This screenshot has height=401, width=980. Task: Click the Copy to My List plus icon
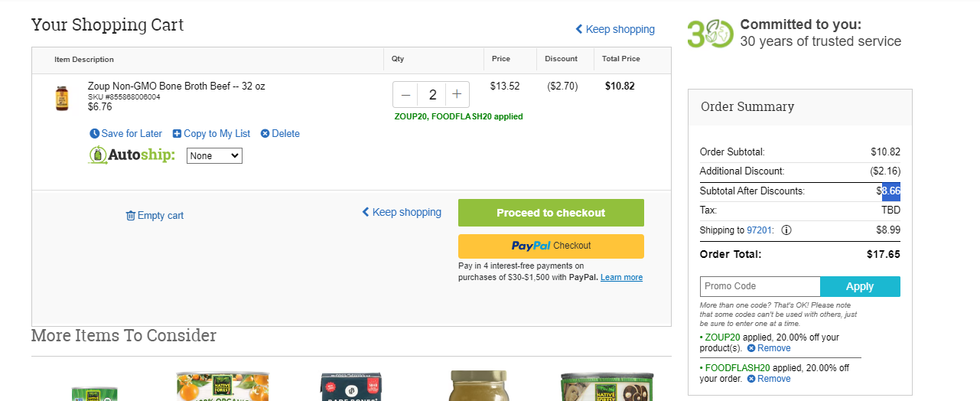tap(177, 134)
